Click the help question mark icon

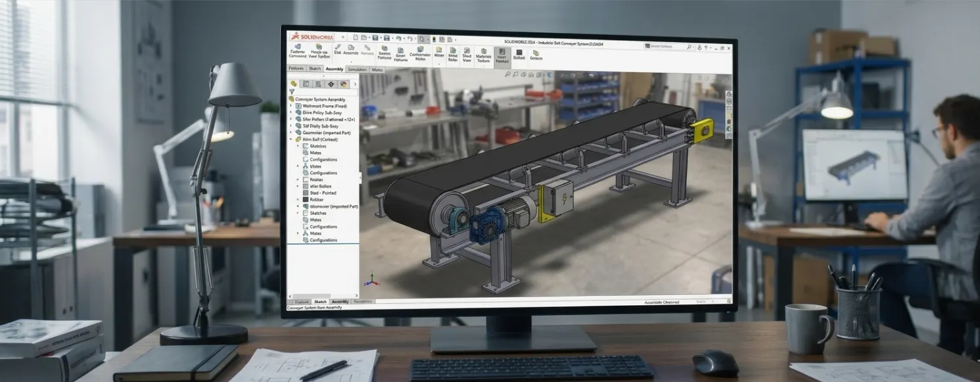[706, 47]
